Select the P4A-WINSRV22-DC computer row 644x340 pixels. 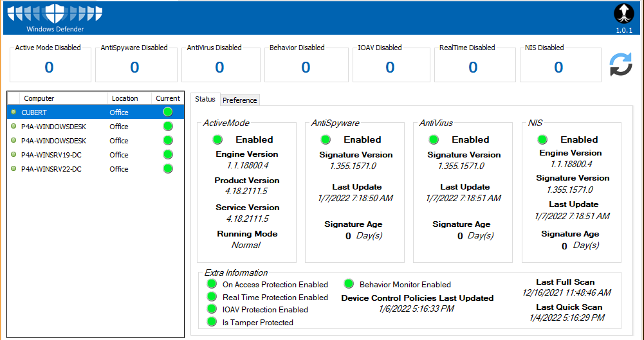[96, 168]
